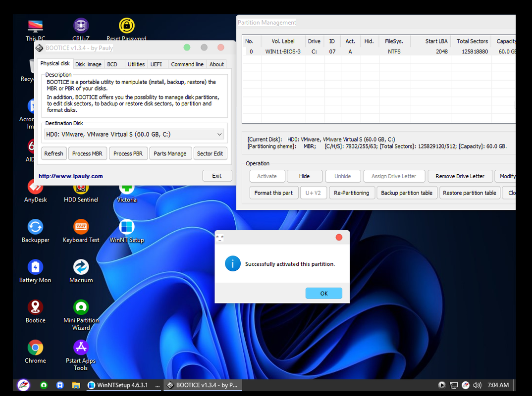Viewport: 532px width, 396px height.
Task: Select the Physical disk tab
Action: coord(55,63)
